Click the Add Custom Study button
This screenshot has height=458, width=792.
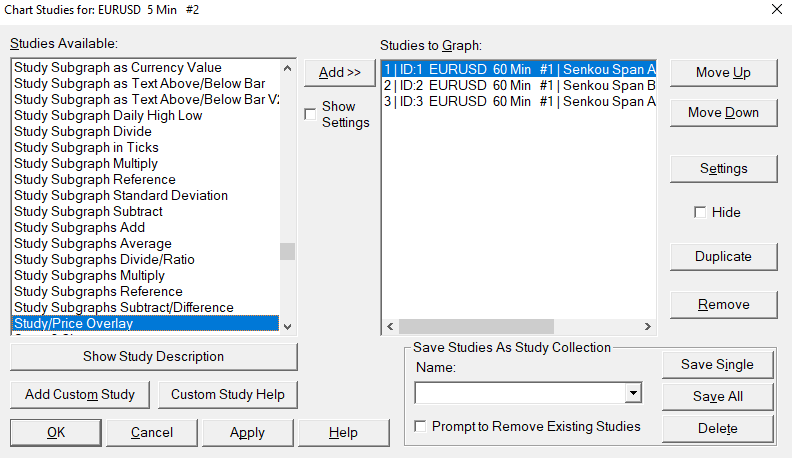coord(80,394)
